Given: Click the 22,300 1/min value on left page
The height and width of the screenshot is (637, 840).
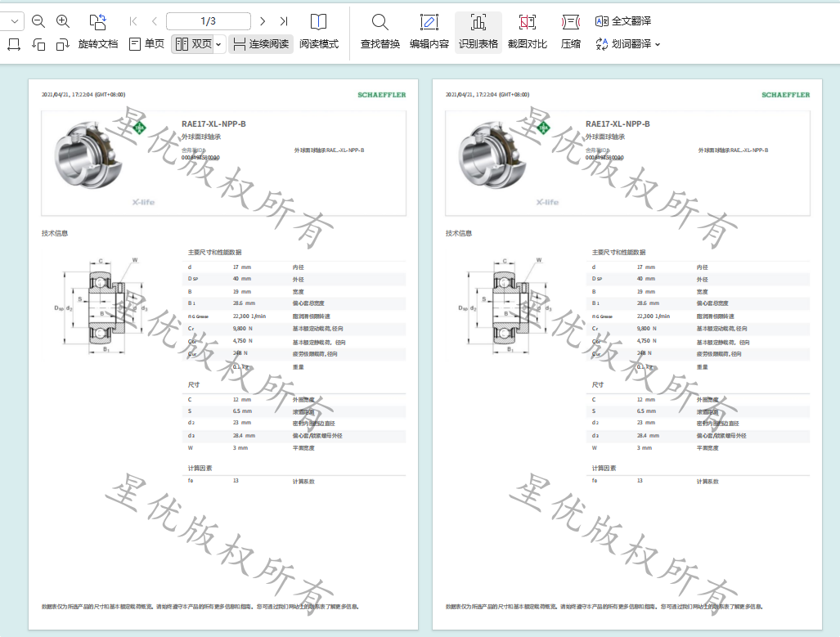Looking at the screenshot, I should click(x=249, y=316).
